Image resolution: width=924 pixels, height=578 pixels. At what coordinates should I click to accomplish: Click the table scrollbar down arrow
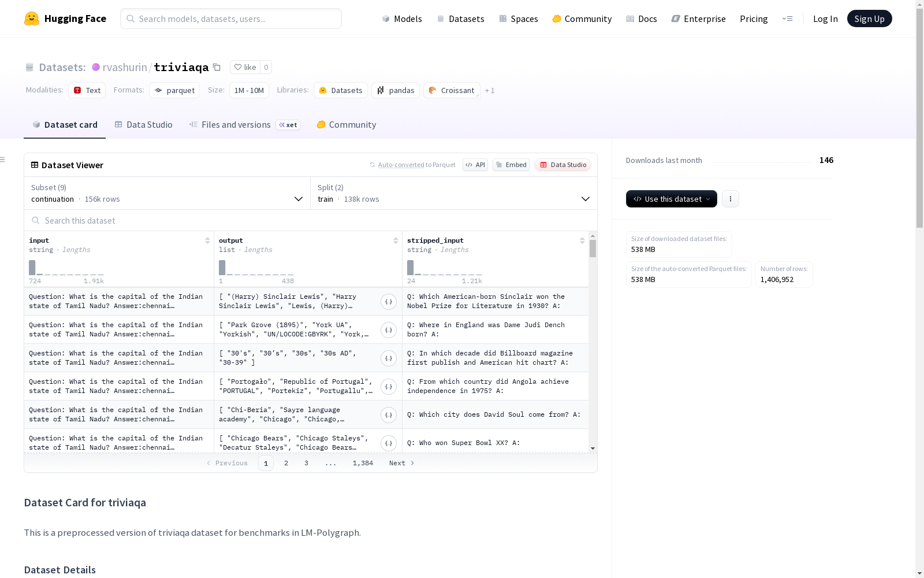593,449
